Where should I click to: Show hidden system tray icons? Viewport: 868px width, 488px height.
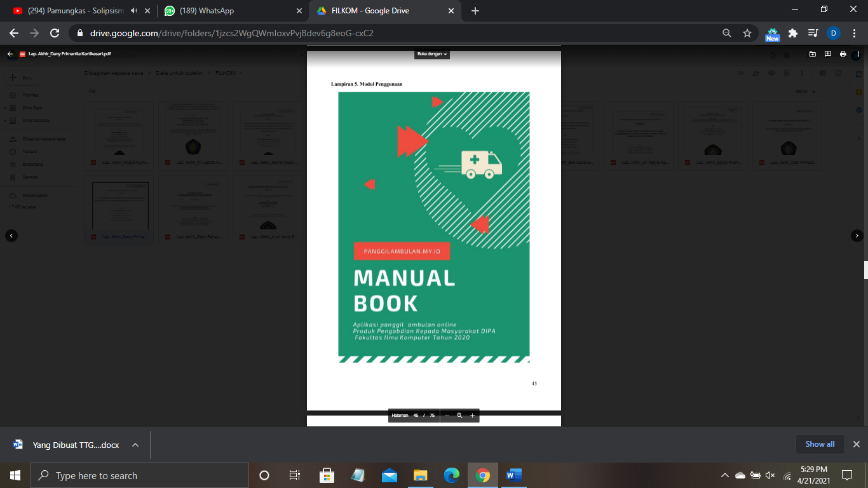725,475
